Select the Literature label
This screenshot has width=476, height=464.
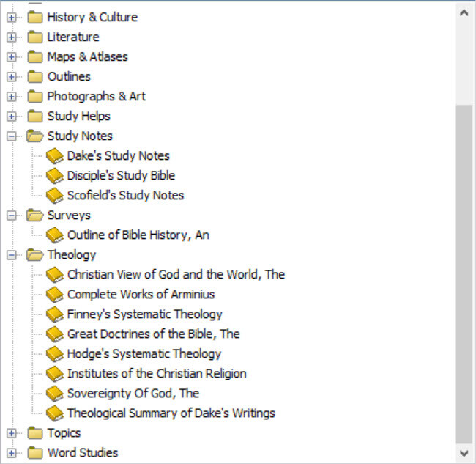click(x=73, y=37)
